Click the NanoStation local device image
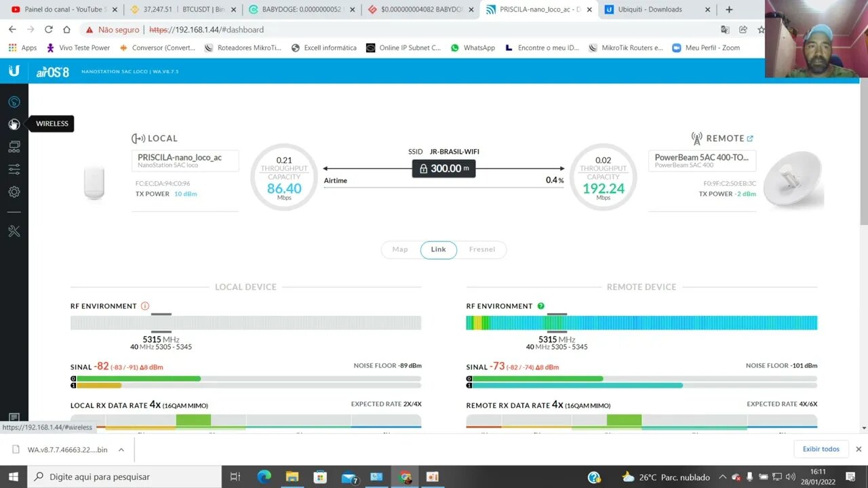 pos(94,182)
